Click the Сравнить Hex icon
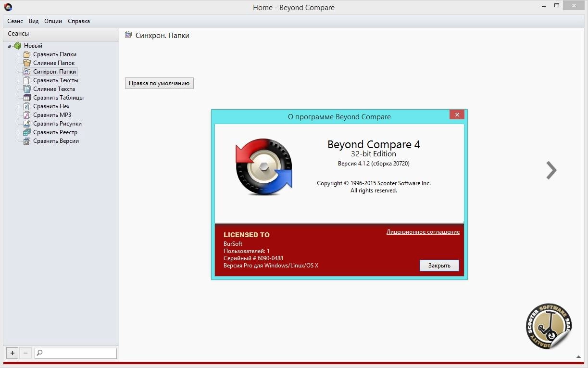 coord(27,106)
